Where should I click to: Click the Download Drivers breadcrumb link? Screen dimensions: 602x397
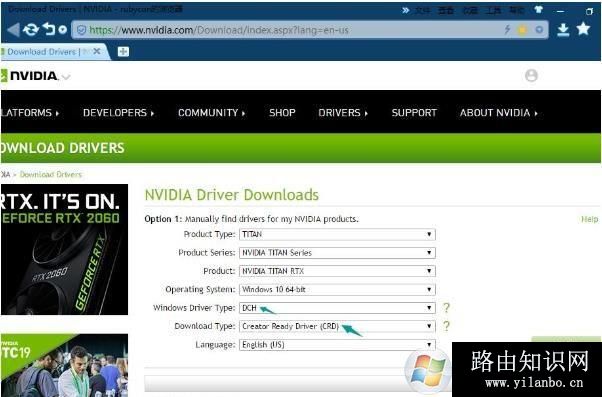point(51,175)
